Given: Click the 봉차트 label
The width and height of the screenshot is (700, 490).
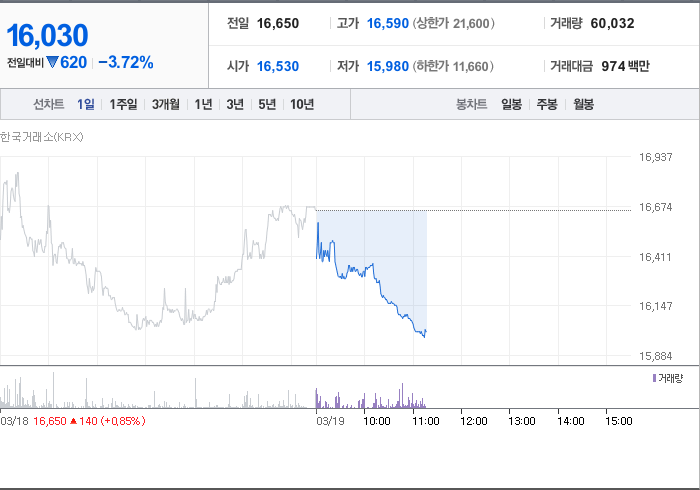Looking at the screenshot, I should point(471,104).
